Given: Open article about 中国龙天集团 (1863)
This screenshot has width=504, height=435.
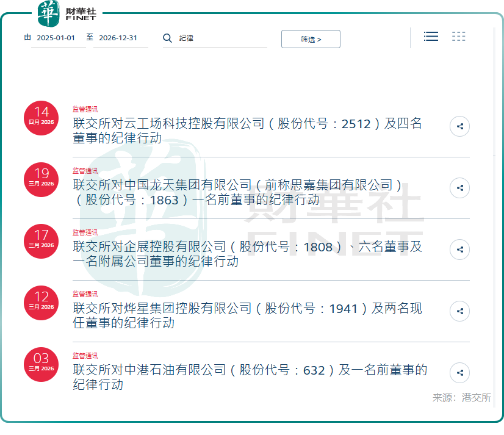Looking at the screenshot, I should [238, 192].
